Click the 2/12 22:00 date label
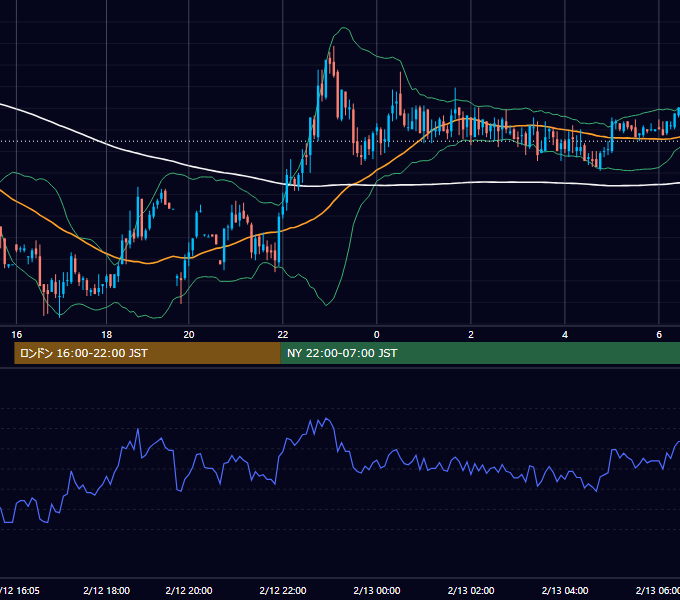The width and height of the screenshot is (680, 600). [x=283, y=590]
